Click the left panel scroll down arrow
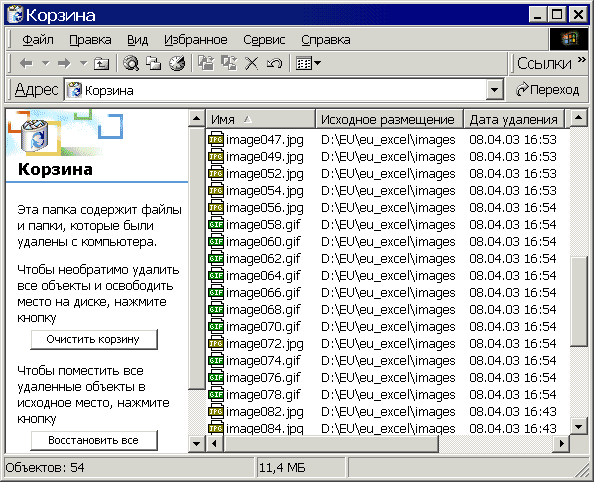594x482 pixels. [197, 443]
